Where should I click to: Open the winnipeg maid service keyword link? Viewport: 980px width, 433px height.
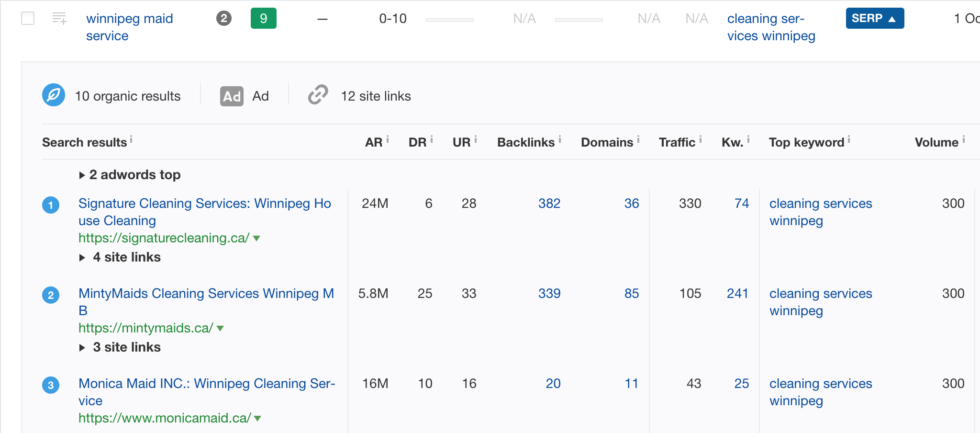(129, 27)
